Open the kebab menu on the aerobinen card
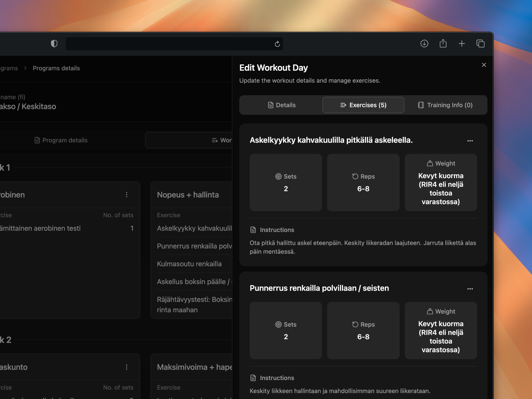Viewport: 532px width, 399px height. coord(127,195)
